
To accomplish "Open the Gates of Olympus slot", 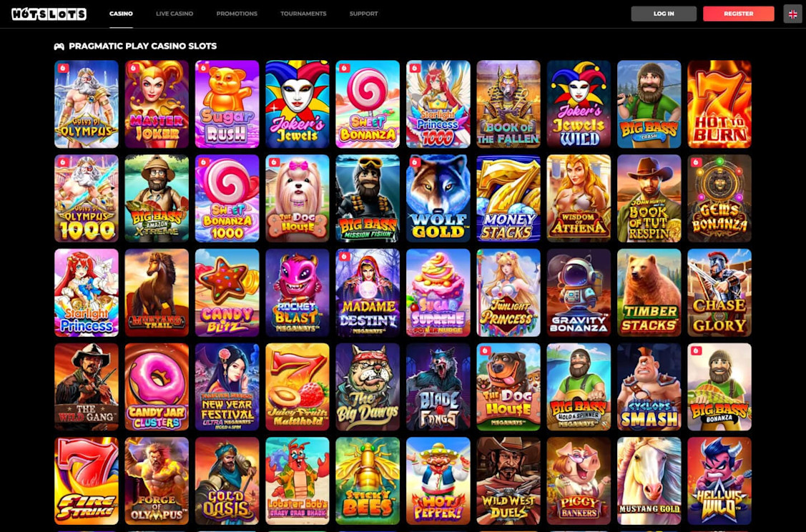I will 87,104.
